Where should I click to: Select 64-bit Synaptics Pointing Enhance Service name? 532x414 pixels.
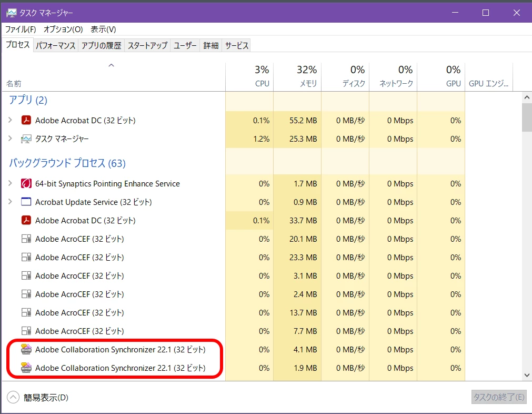[107, 183]
